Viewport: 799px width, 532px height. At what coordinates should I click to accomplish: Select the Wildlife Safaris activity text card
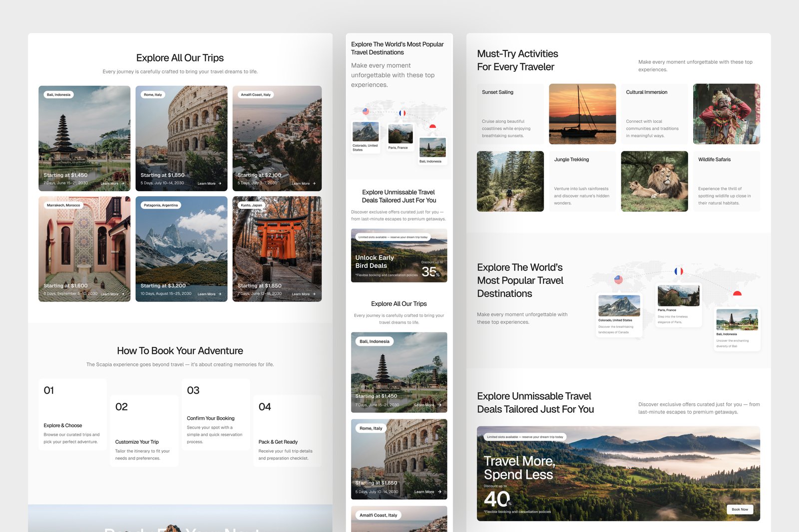[726, 181]
